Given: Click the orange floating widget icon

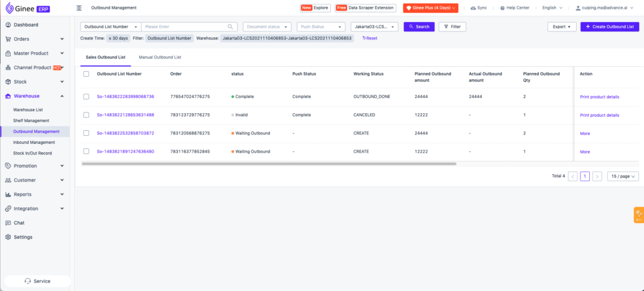Looking at the screenshot, I should tap(638, 215).
